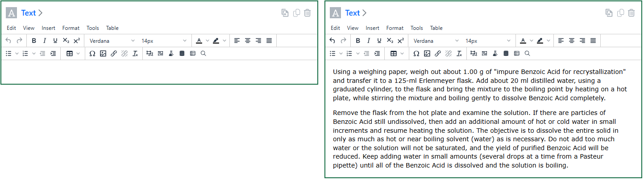Viewport: 644px width, 180px height.
Task: Click magnifier search icon in right editor
Action: (x=527, y=53)
